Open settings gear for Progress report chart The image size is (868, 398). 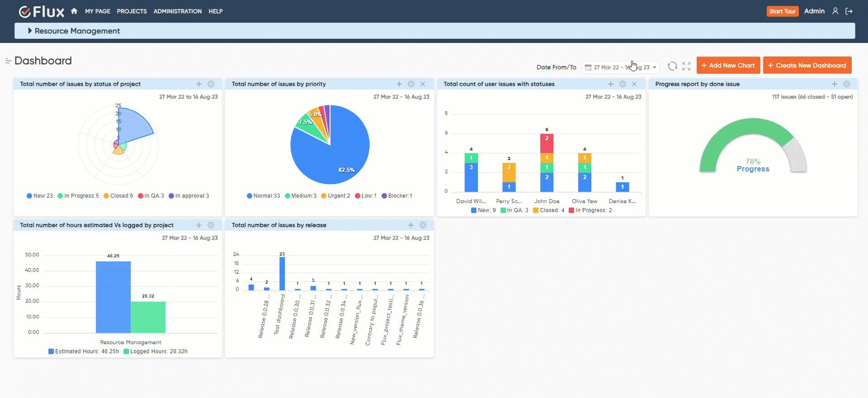(x=846, y=84)
